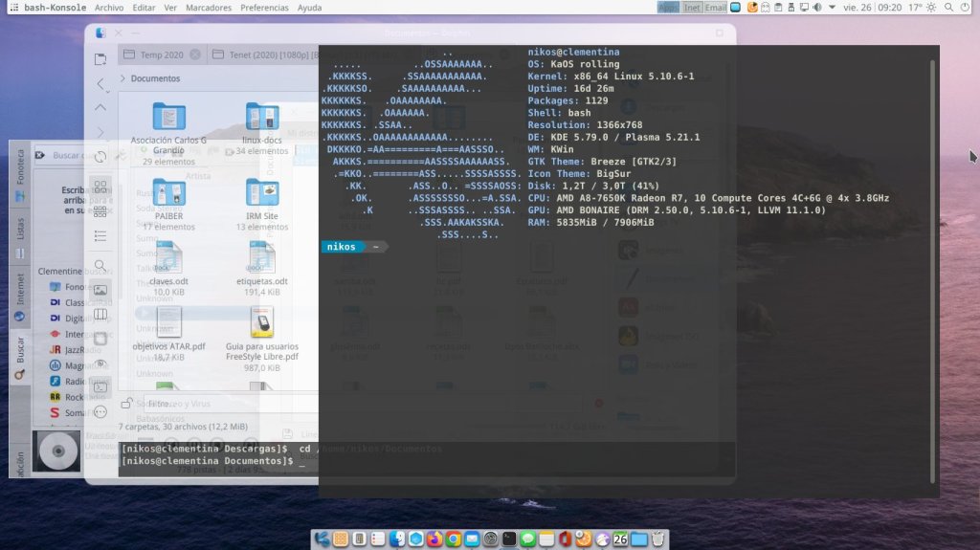
Task: Switch to the Email virtual desktop
Action: [x=715, y=8]
